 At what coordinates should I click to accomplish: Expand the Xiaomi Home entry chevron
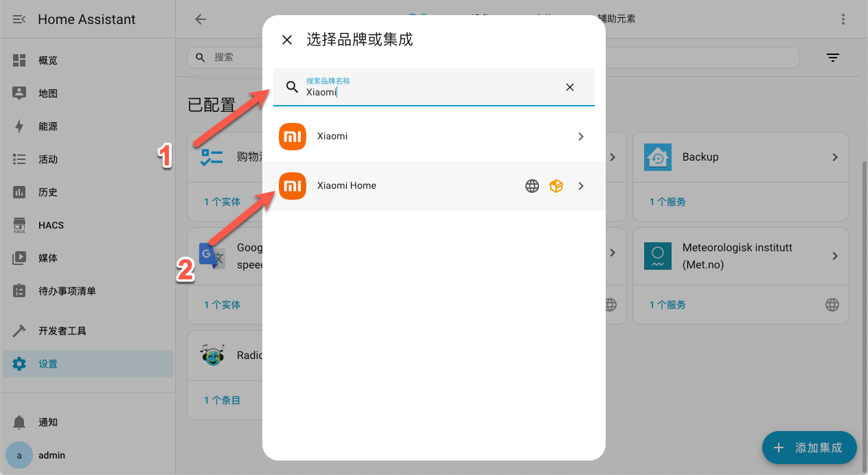coord(580,185)
